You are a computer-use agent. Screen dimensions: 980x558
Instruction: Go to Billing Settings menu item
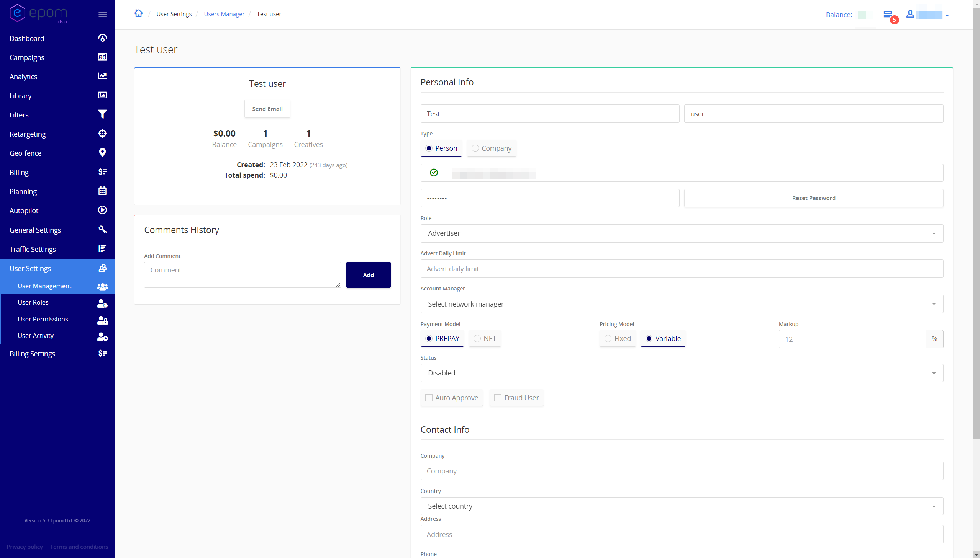33,354
